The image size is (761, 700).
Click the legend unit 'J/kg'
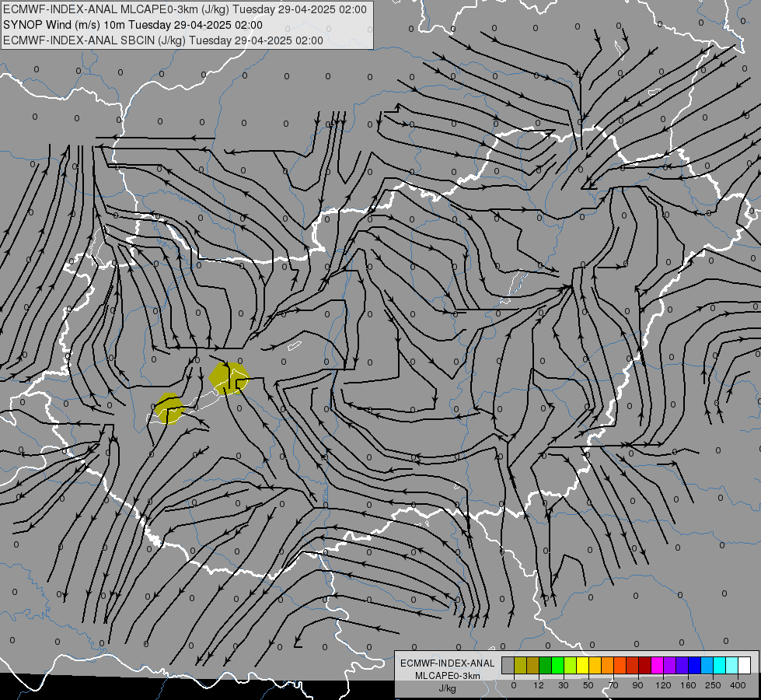[448, 688]
